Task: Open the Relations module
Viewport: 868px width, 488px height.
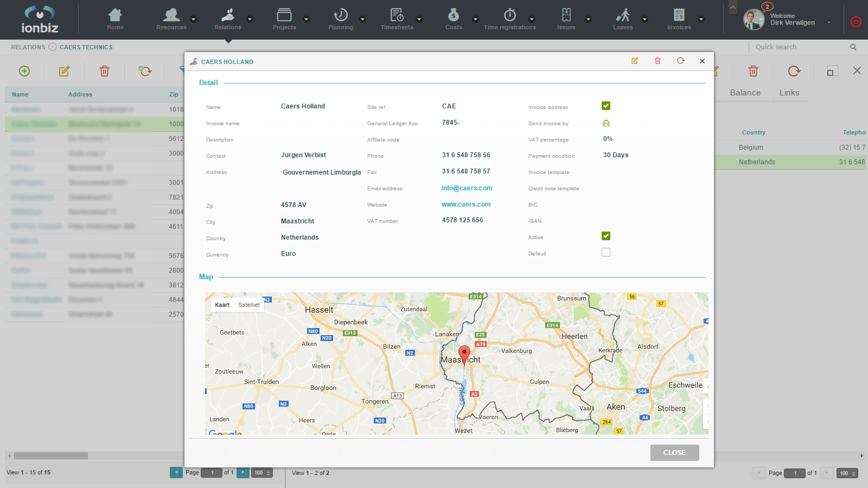Action: [x=228, y=19]
